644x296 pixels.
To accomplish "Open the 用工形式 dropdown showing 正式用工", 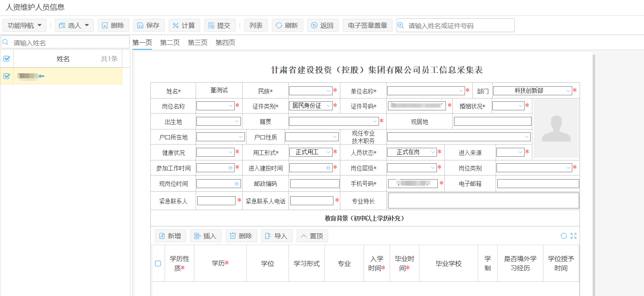I will [x=311, y=152].
